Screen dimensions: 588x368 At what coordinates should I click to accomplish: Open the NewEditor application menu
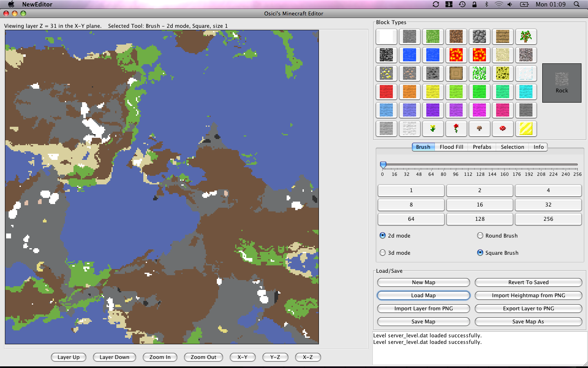[x=37, y=4]
